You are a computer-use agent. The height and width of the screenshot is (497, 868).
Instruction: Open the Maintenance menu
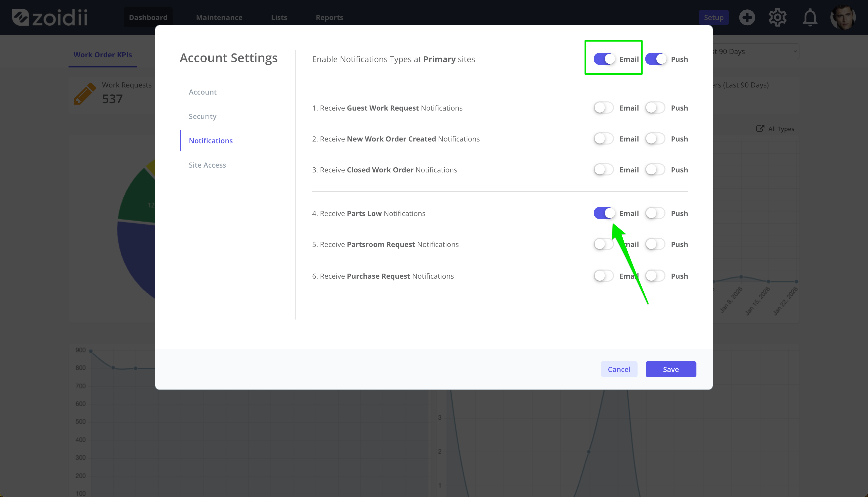pos(219,17)
